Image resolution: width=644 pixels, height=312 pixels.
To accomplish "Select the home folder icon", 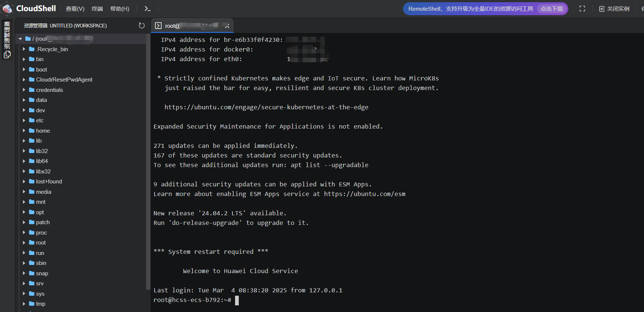I will tap(32, 130).
